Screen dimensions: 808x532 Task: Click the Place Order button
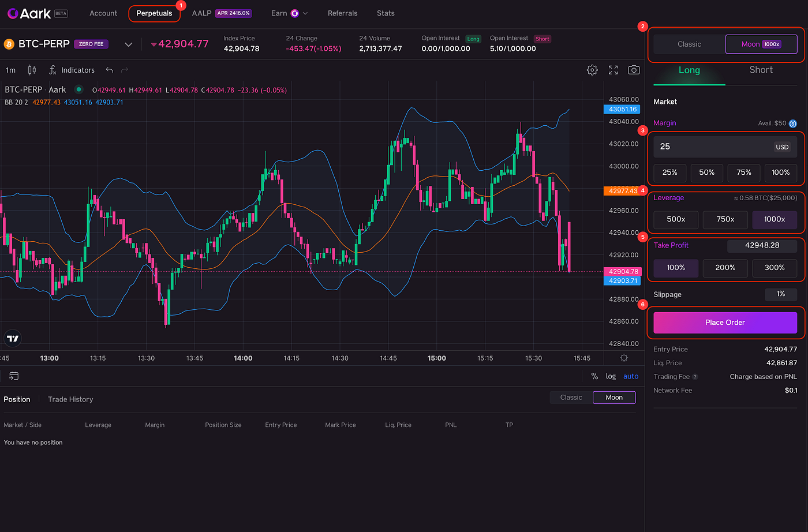725,323
